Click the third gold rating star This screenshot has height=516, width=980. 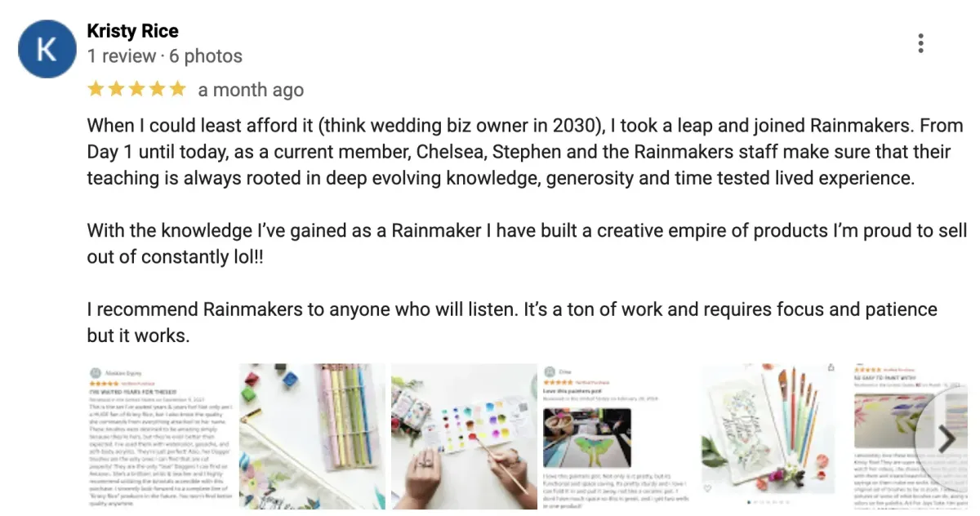136,89
